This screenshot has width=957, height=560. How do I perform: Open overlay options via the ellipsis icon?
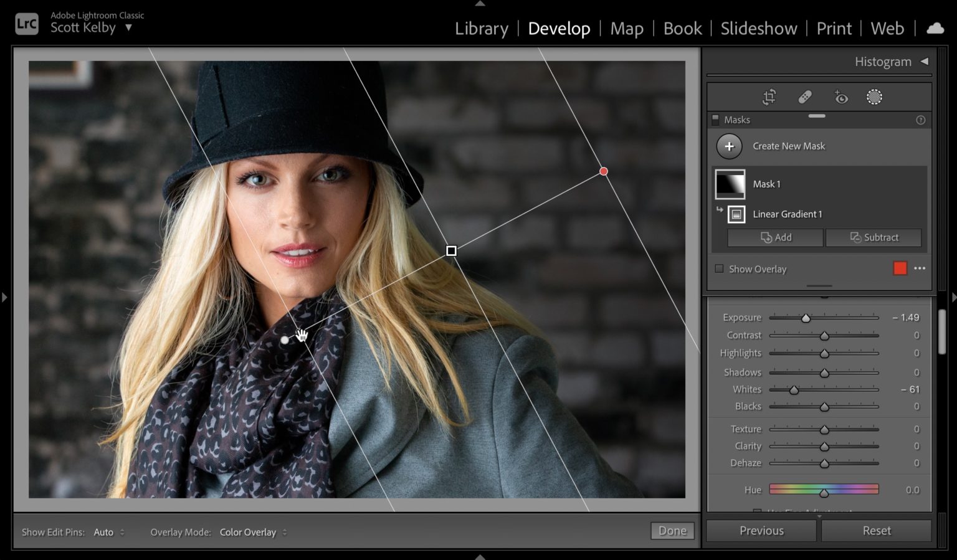[920, 268]
